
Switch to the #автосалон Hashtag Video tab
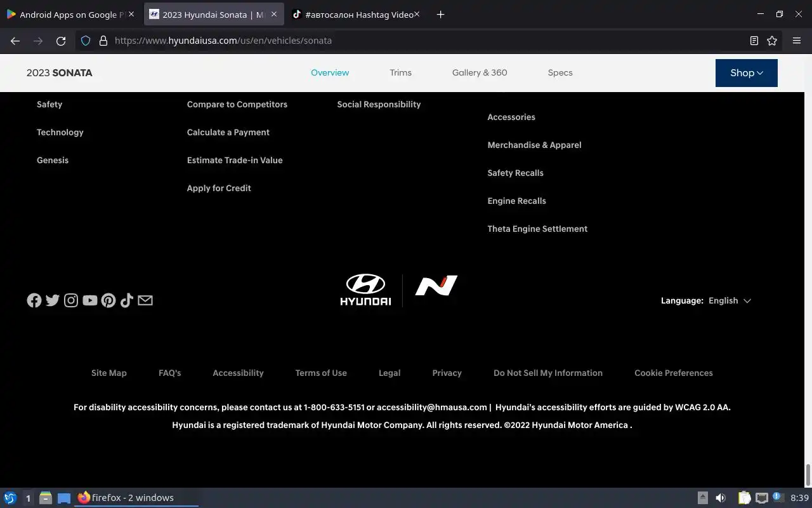(355, 15)
